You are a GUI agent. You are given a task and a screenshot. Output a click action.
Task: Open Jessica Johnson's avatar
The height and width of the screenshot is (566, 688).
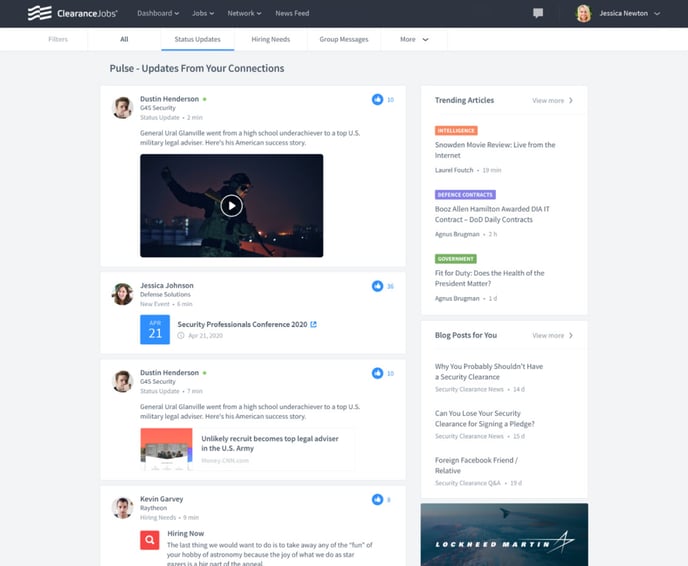[x=122, y=294]
